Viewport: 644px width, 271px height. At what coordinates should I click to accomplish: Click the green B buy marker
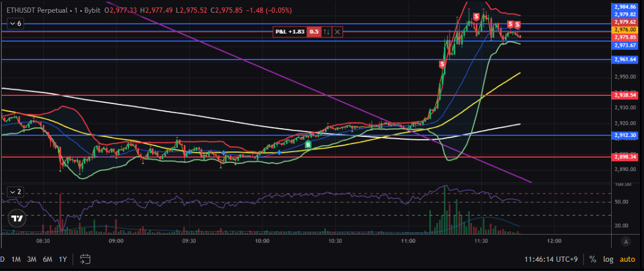(x=308, y=144)
